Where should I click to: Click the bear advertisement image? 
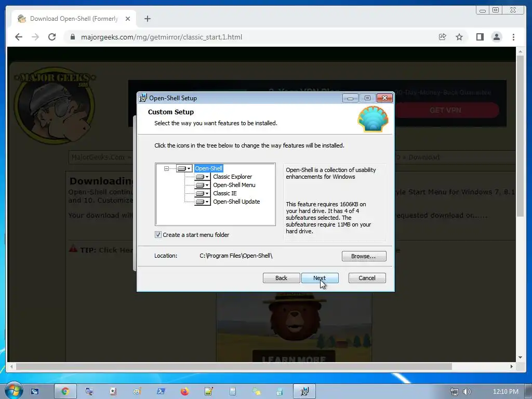tap(294, 327)
